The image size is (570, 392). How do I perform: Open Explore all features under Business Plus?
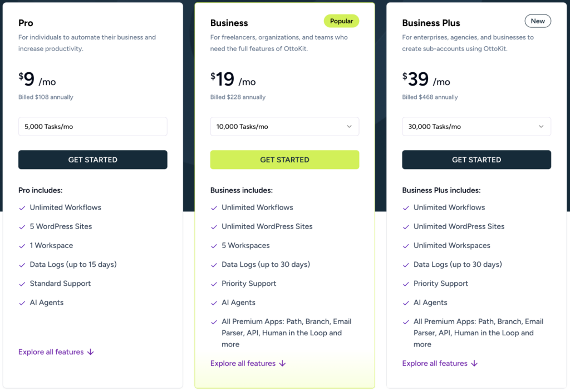click(x=435, y=364)
